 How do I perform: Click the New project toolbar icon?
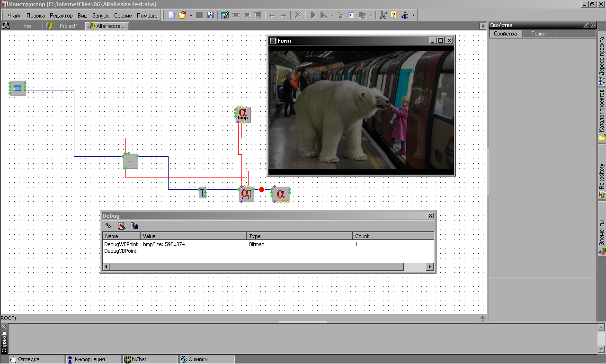171,15
